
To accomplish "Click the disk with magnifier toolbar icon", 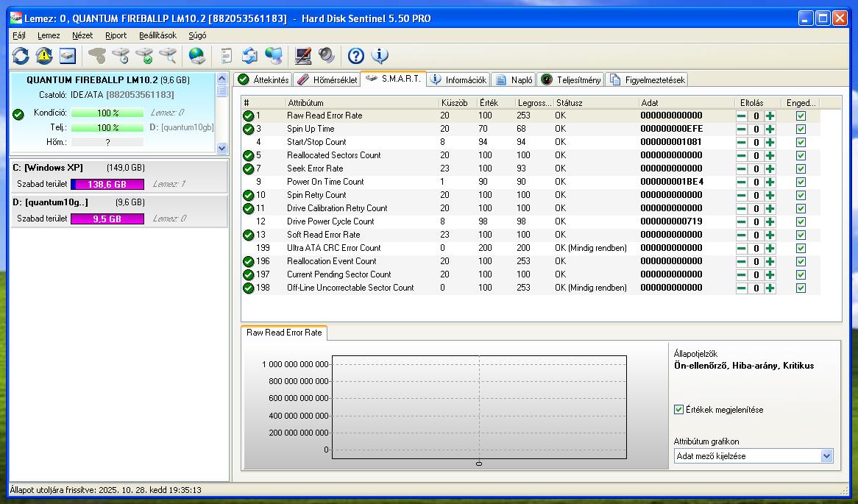I will (x=169, y=55).
